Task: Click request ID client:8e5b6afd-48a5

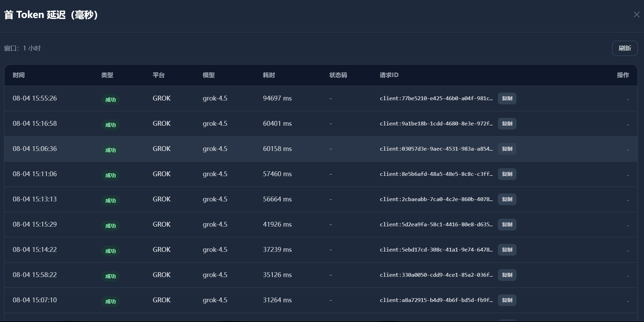Action: coord(436,174)
